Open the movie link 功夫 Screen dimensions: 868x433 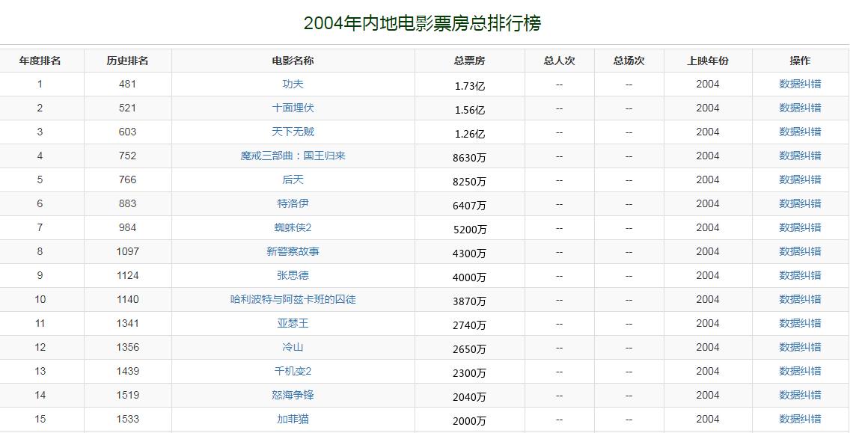pos(293,84)
